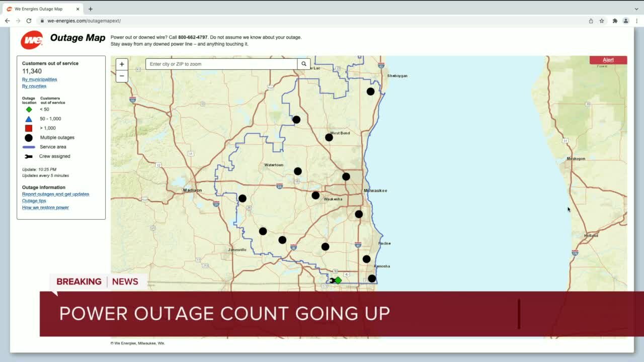Click the browser extensions puzzle icon
The height and width of the screenshot is (362, 644).
click(614, 21)
